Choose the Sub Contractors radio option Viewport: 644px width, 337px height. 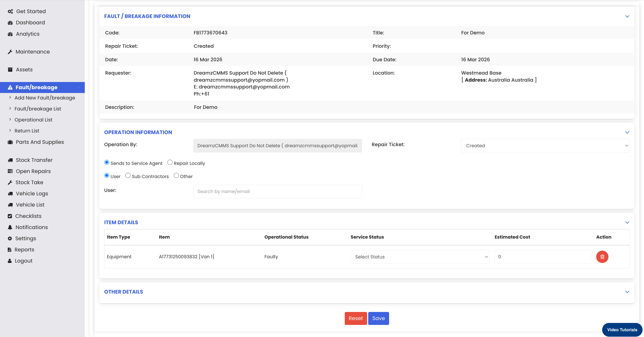pyautogui.click(x=128, y=176)
